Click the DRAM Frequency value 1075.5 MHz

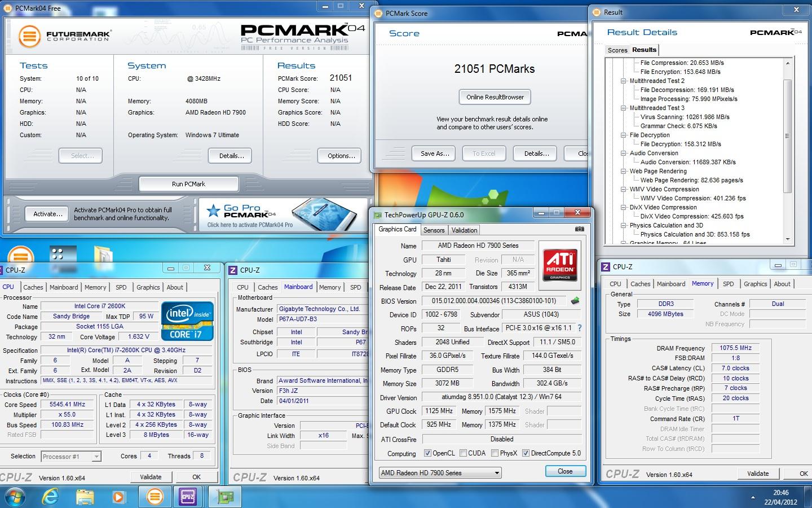[x=735, y=348]
